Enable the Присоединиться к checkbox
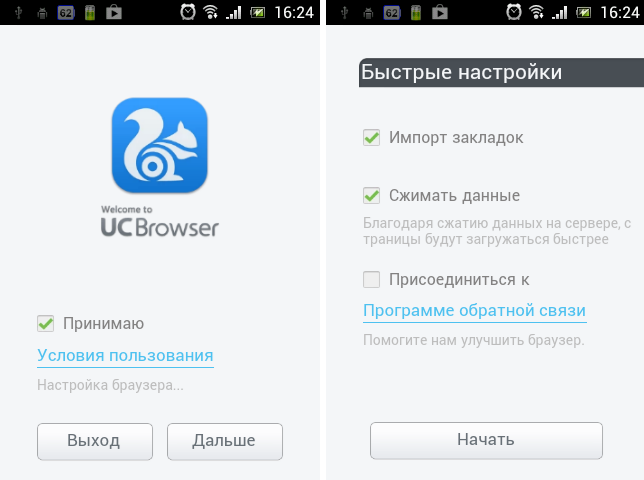The width and height of the screenshot is (644, 480). tap(371, 280)
